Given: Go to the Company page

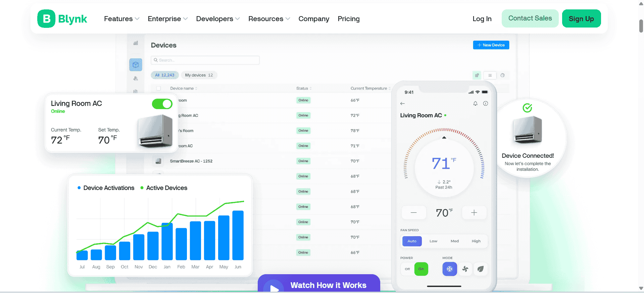Looking at the screenshot, I should pos(314,19).
